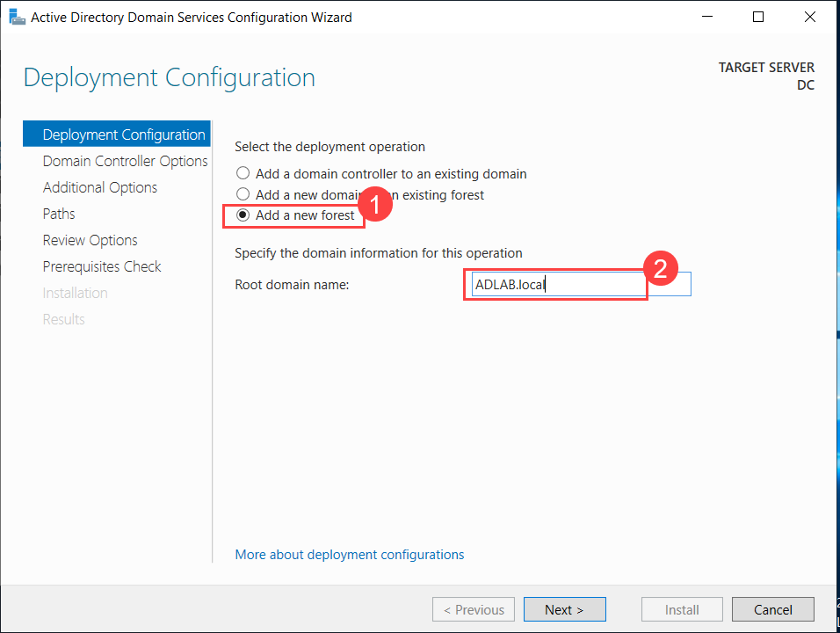Click 'Select the deployment operation' text
Viewport: 840px width, 633px height.
(x=330, y=146)
